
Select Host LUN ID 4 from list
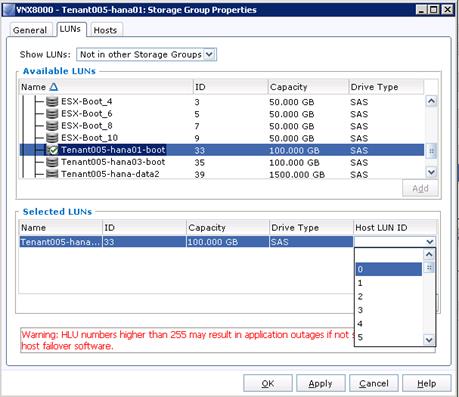[388, 324]
